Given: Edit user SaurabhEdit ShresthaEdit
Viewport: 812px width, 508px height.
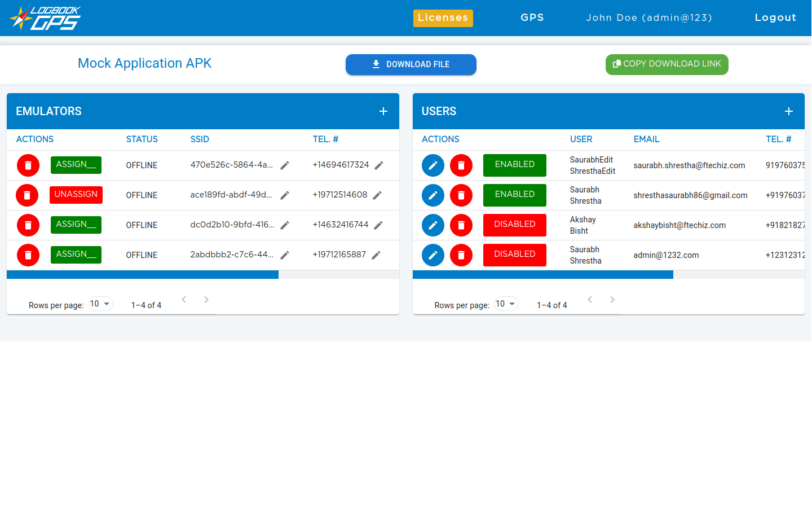Looking at the screenshot, I should [x=433, y=165].
